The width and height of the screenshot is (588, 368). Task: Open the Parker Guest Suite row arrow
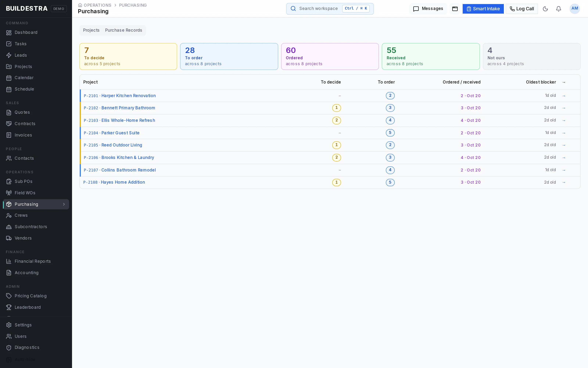pos(564,133)
